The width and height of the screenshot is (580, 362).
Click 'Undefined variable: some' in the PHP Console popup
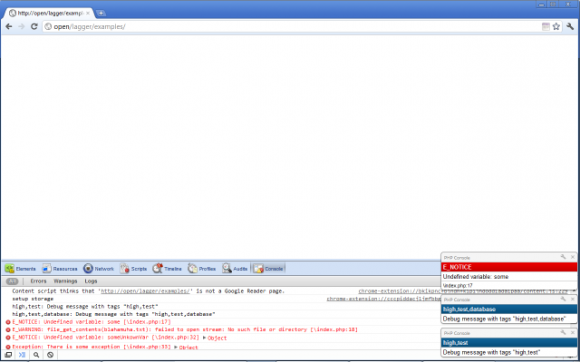point(475,277)
